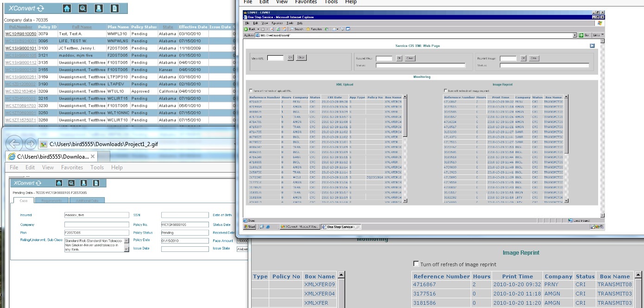Click the blue arrow icon on Service CIS page
The height and width of the screenshot is (308, 644).
[x=592, y=46]
